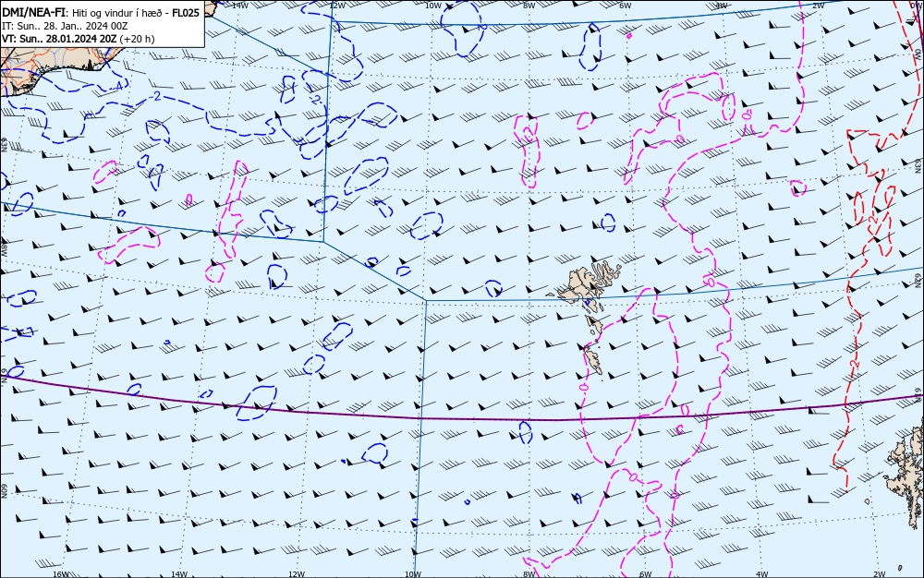Click the '12W' label on the bottom axis
Image resolution: width=924 pixels, height=578 pixels.
[x=297, y=574]
